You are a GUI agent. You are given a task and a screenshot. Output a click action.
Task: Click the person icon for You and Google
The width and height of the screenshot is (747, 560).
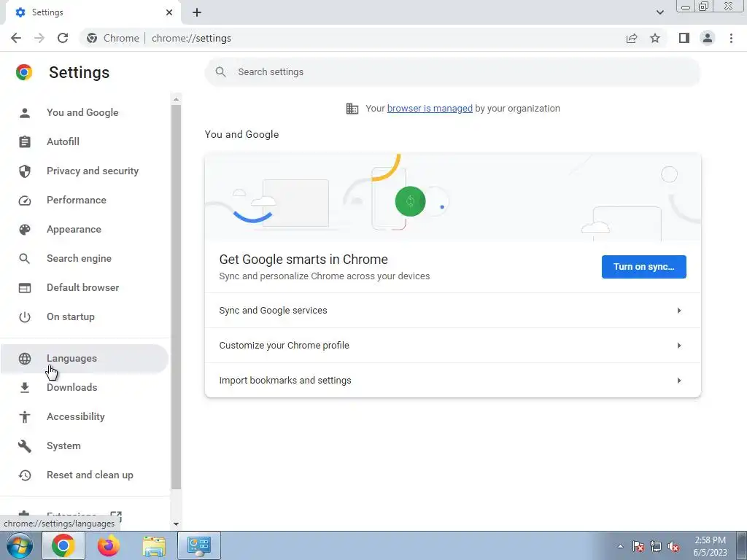click(x=25, y=113)
